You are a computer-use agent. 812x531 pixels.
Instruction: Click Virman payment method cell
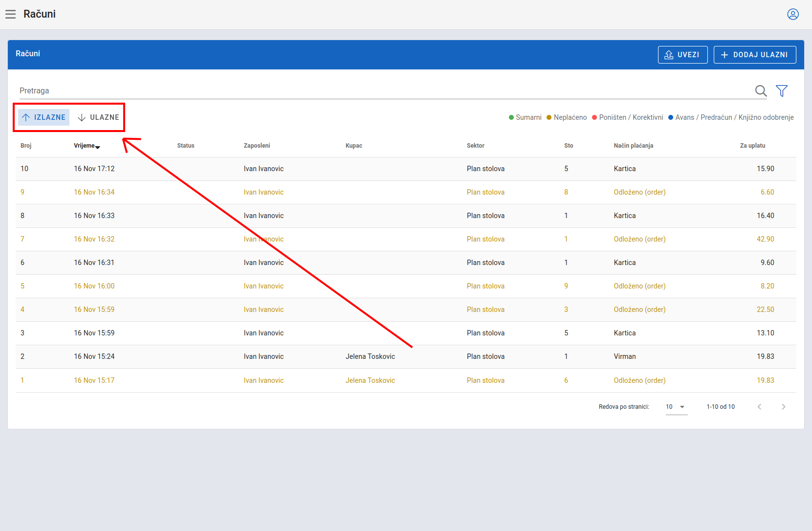click(x=625, y=356)
